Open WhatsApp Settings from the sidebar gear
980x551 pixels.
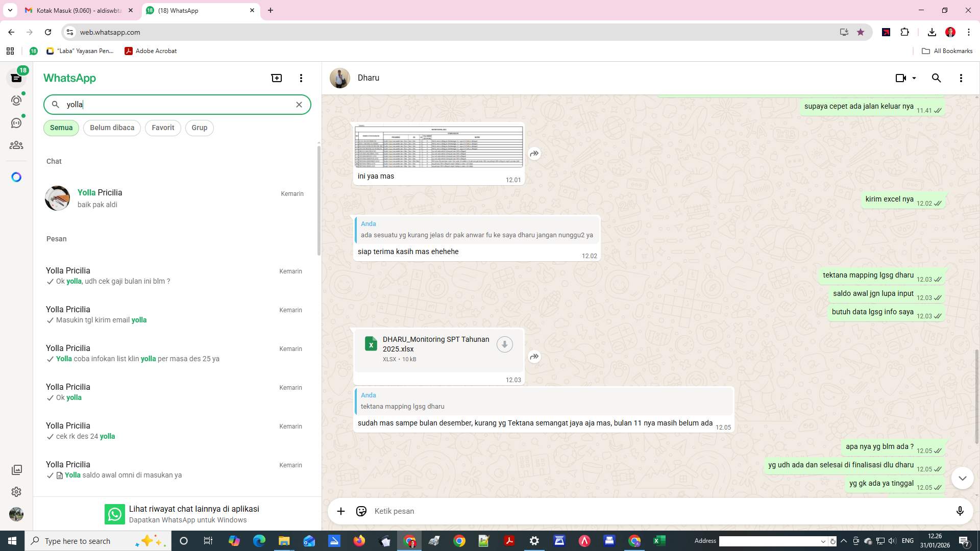point(16,492)
